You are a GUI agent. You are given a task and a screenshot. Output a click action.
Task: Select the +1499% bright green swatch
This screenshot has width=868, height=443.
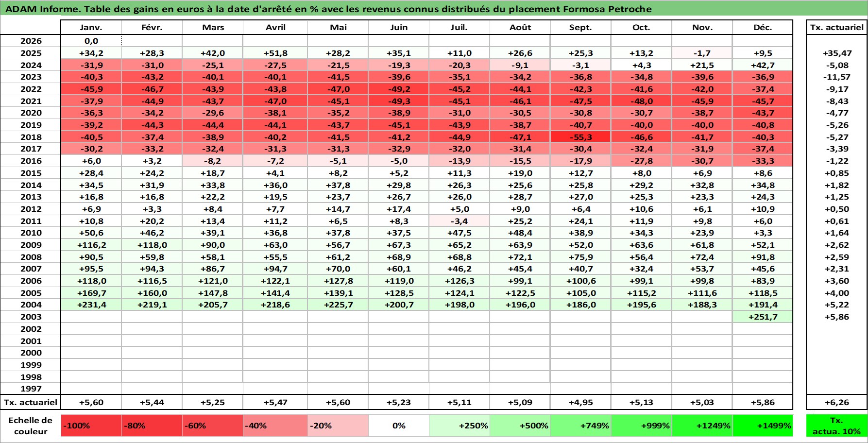(x=763, y=426)
